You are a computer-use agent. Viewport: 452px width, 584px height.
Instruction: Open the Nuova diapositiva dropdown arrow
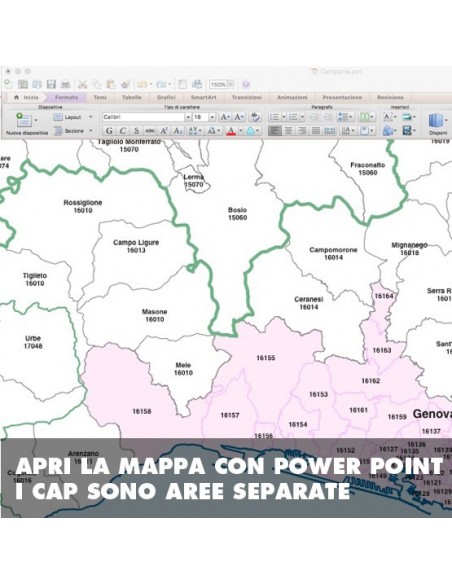click(36, 120)
